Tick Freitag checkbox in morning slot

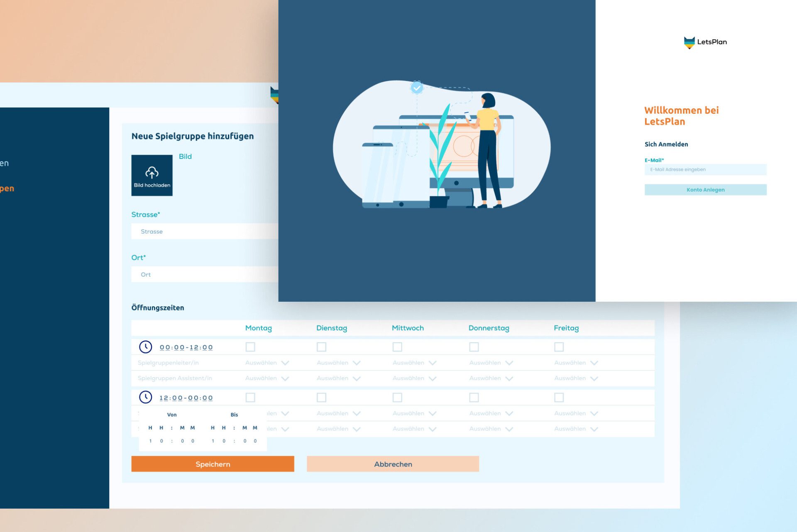click(559, 347)
